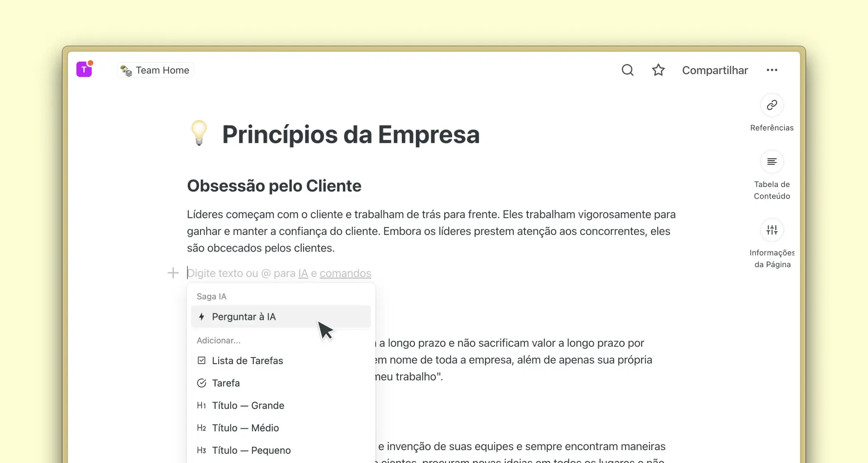The width and height of the screenshot is (868, 463).
Task: Choose Título — Grande heading
Action: tap(248, 405)
